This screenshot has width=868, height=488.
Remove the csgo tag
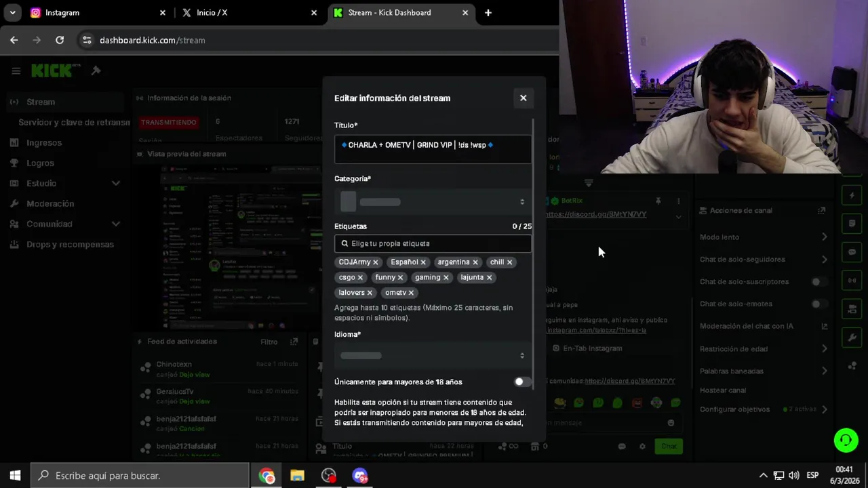click(360, 277)
